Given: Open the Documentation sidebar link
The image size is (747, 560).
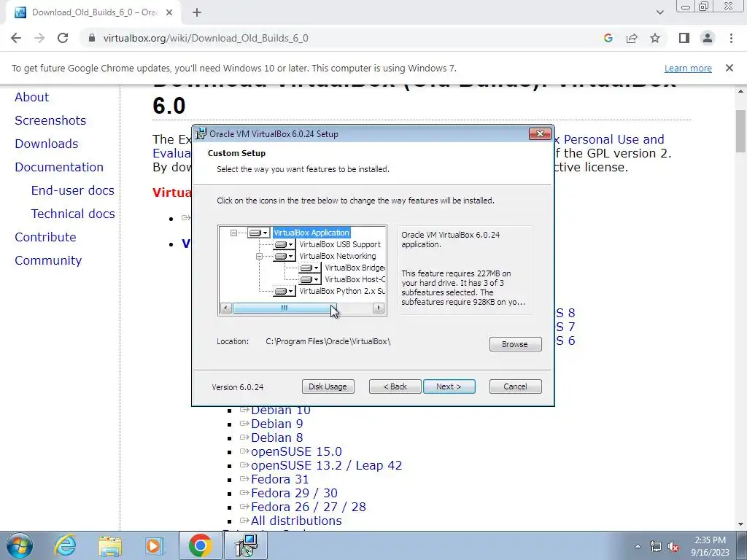Looking at the screenshot, I should (59, 167).
